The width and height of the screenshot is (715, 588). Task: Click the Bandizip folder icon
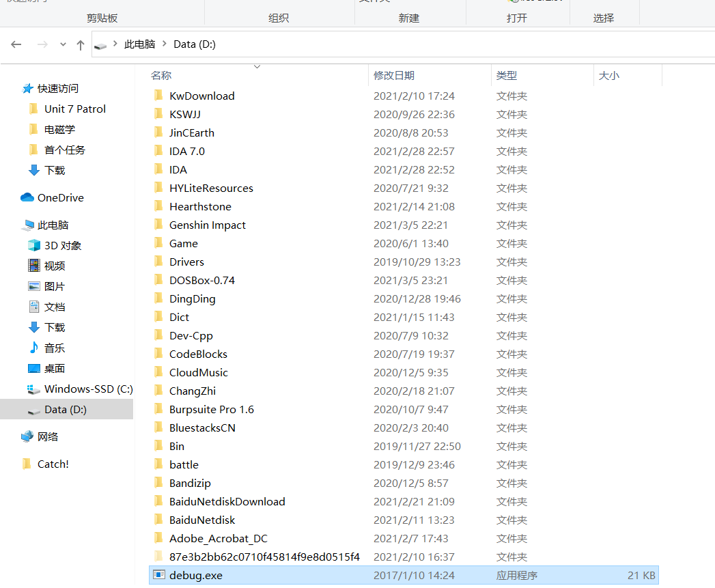click(158, 483)
